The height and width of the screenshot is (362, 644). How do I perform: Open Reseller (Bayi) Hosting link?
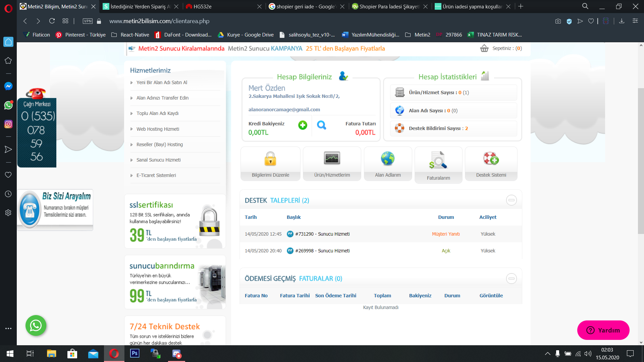click(x=160, y=144)
